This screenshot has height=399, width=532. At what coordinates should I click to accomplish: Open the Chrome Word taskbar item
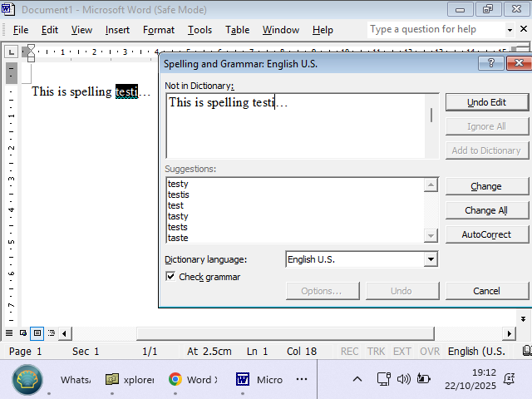pyautogui.click(x=193, y=380)
